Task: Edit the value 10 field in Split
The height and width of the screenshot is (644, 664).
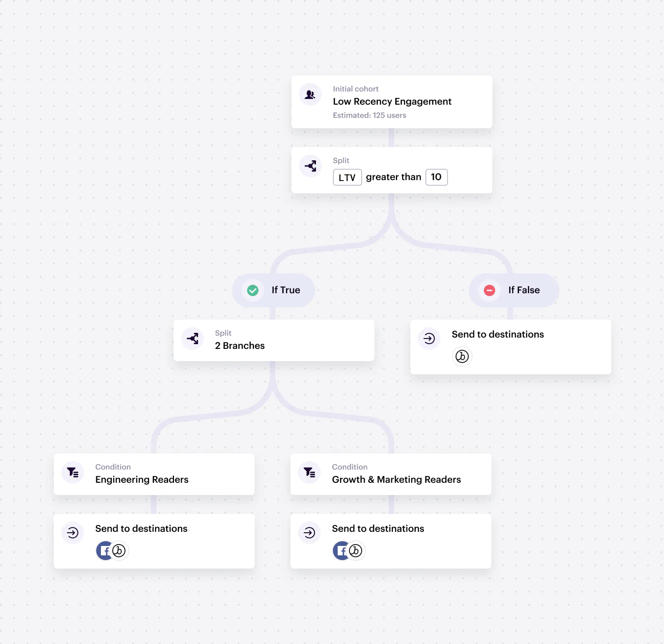Action: 436,177
